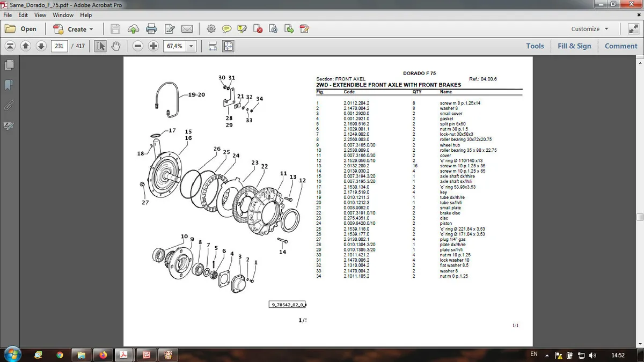Open settings via gear icon
This screenshot has height=362, width=644.
(211, 29)
